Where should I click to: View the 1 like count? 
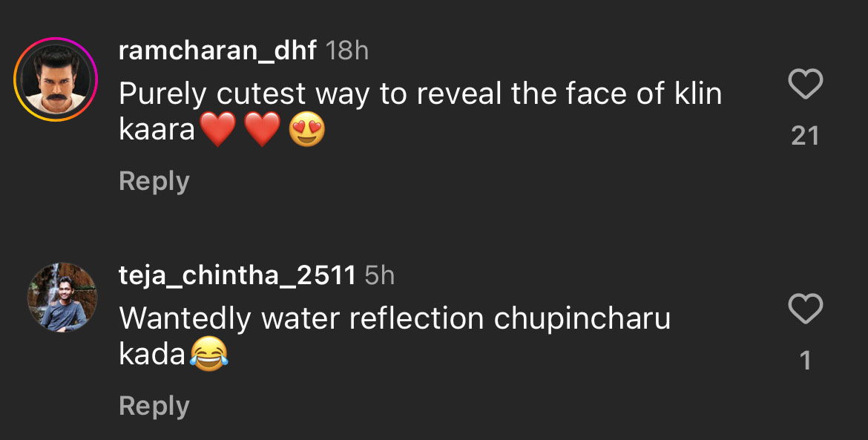[x=805, y=361]
